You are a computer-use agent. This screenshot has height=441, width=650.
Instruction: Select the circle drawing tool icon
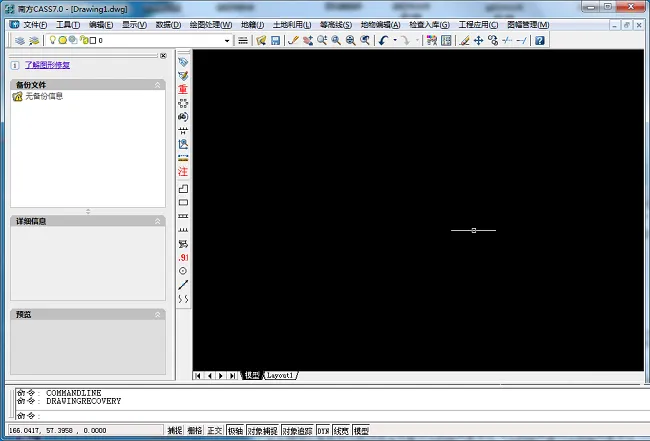[x=183, y=271]
